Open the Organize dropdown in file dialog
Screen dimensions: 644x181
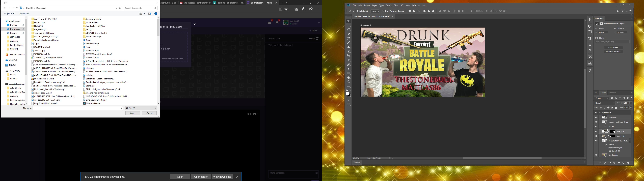[x=10, y=14]
